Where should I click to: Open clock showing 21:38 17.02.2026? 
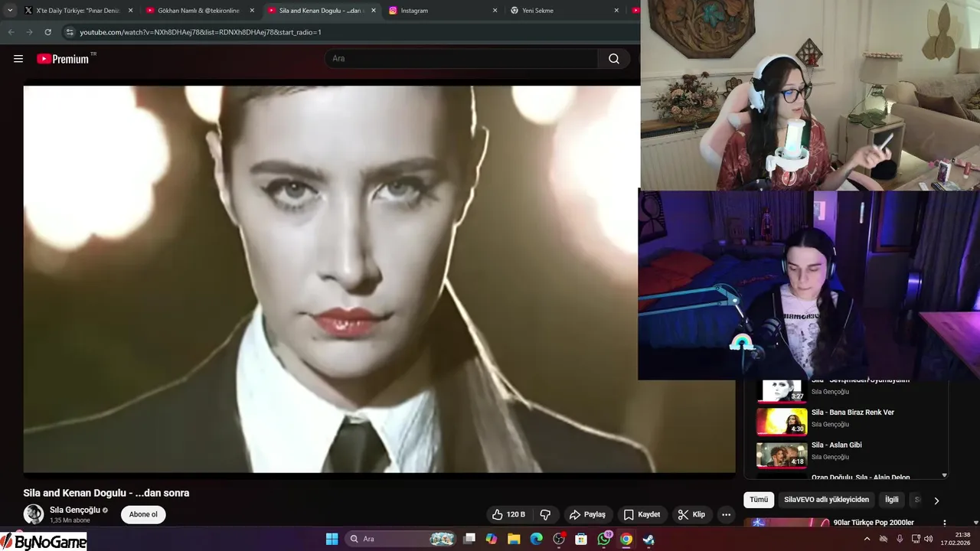point(957,539)
